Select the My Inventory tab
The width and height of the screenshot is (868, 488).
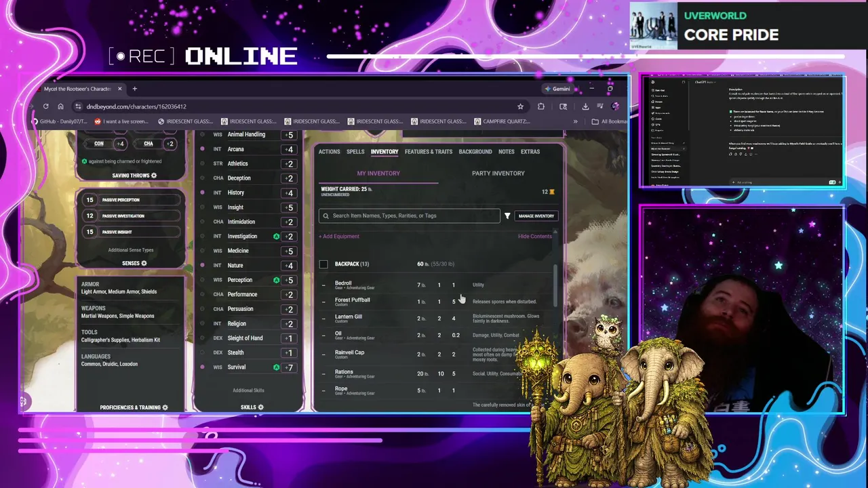click(378, 174)
